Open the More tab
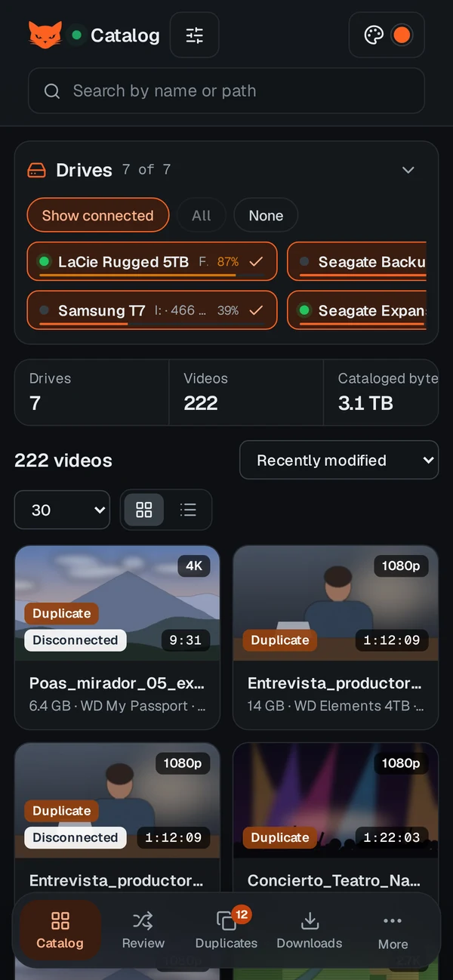Image resolution: width=453 pixels, height=980 pixels. pyautogui.click(x=393, y=930)
